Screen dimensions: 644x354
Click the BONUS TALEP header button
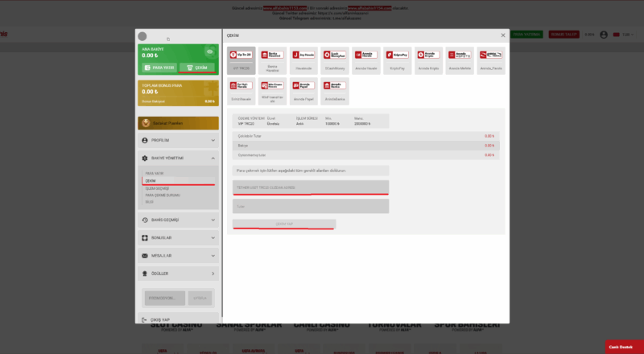(x=564, y=35)
